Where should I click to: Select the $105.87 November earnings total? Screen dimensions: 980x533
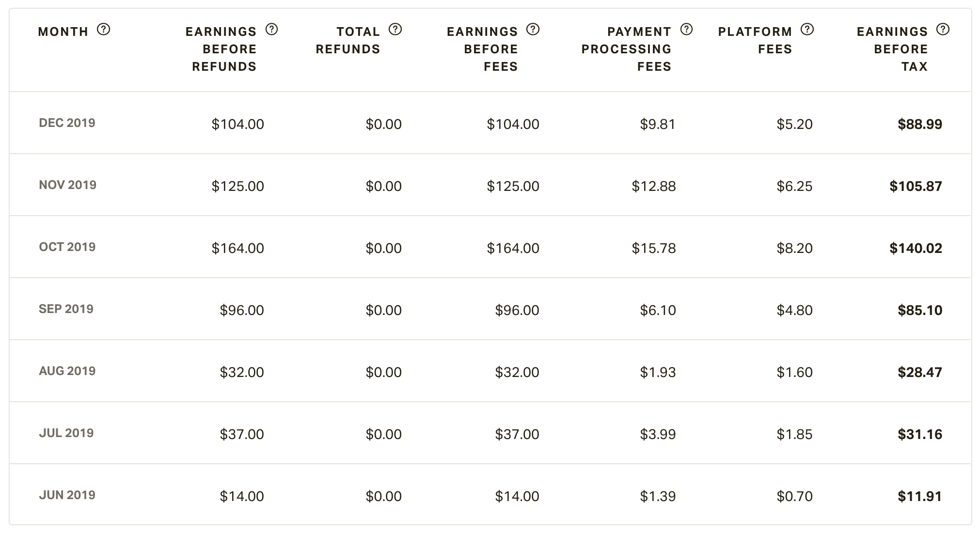click(x=916, y=186)
